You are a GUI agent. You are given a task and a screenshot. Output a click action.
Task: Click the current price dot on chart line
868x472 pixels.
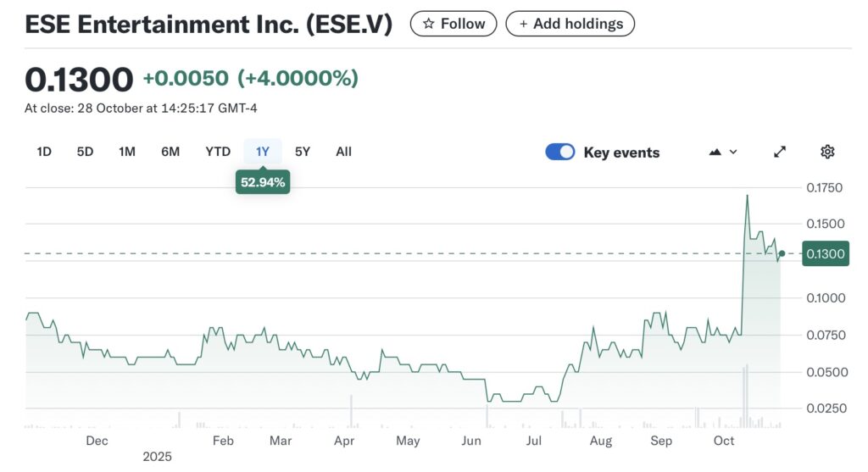pyautogui.click(x=782, y=253)
